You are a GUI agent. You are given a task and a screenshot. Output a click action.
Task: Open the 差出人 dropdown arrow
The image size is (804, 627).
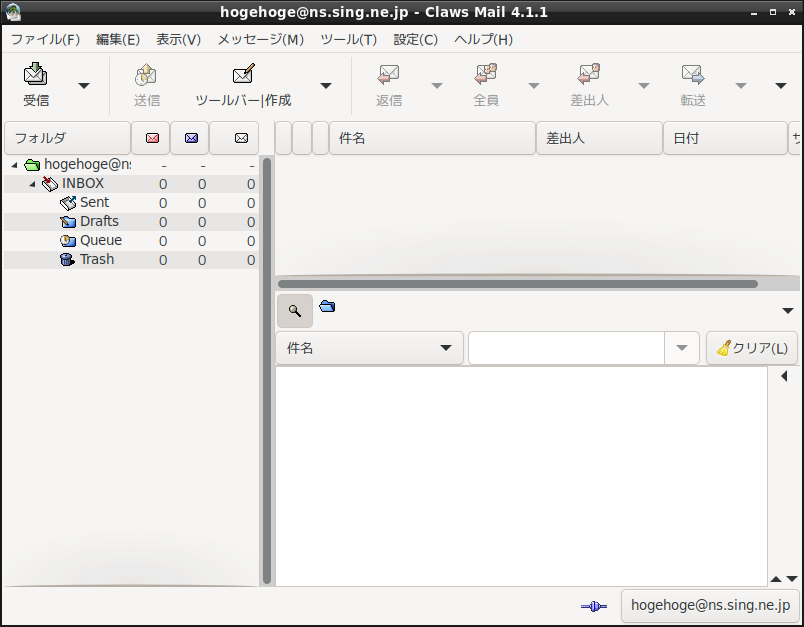(x=644, y=86)
